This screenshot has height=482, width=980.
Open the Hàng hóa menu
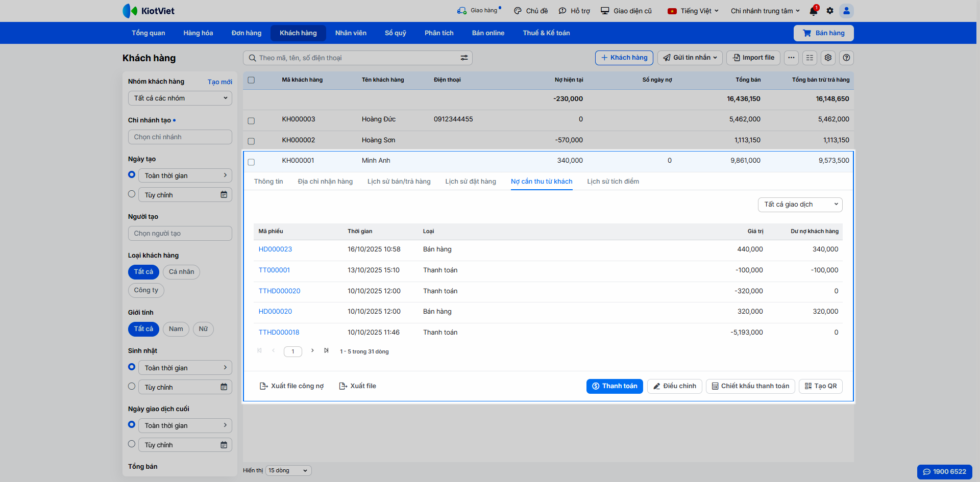198,33
